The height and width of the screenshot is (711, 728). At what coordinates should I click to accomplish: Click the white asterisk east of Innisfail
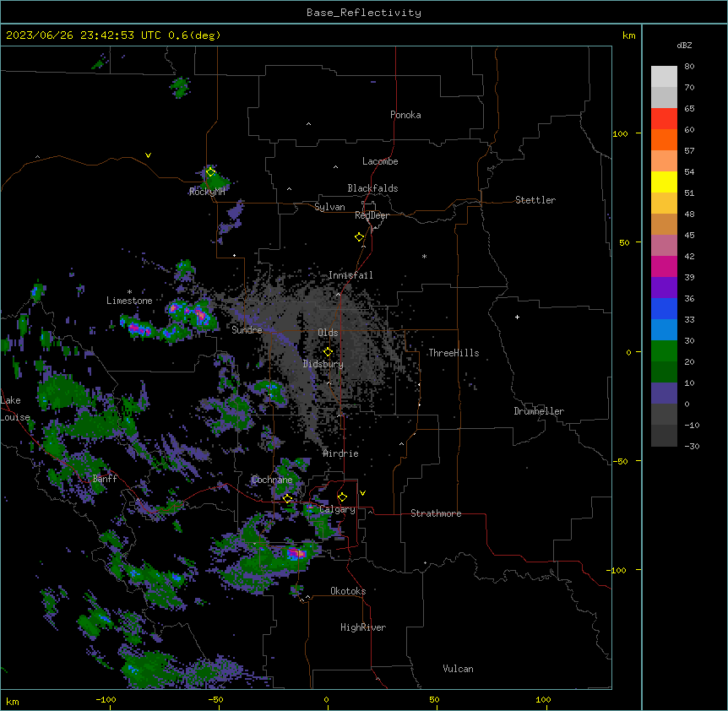click(x=424, y=256)
